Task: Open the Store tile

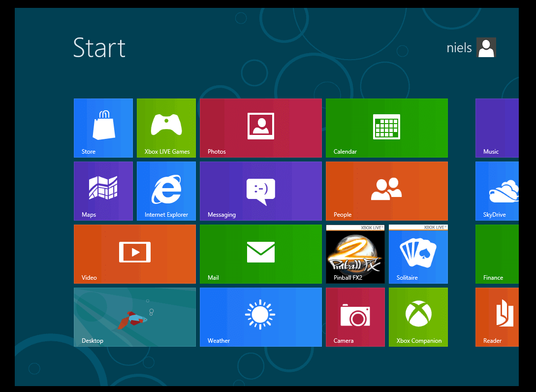Action: pyautogui.click(x=103, y=128)
